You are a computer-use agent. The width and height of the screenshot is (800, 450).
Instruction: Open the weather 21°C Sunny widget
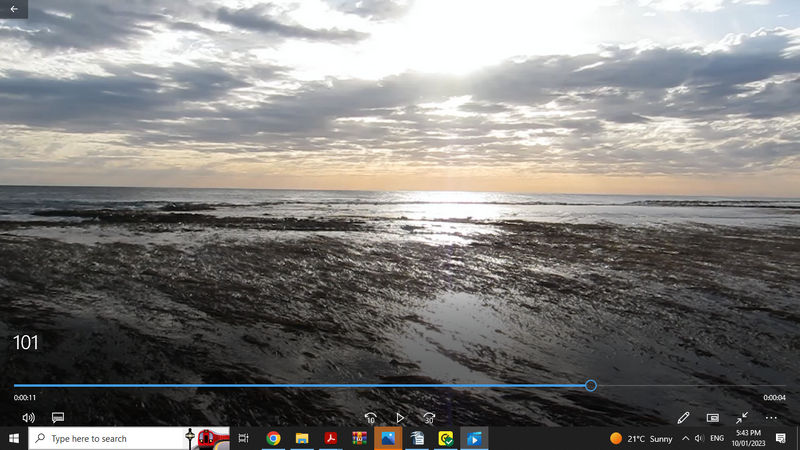pos(641,438)
